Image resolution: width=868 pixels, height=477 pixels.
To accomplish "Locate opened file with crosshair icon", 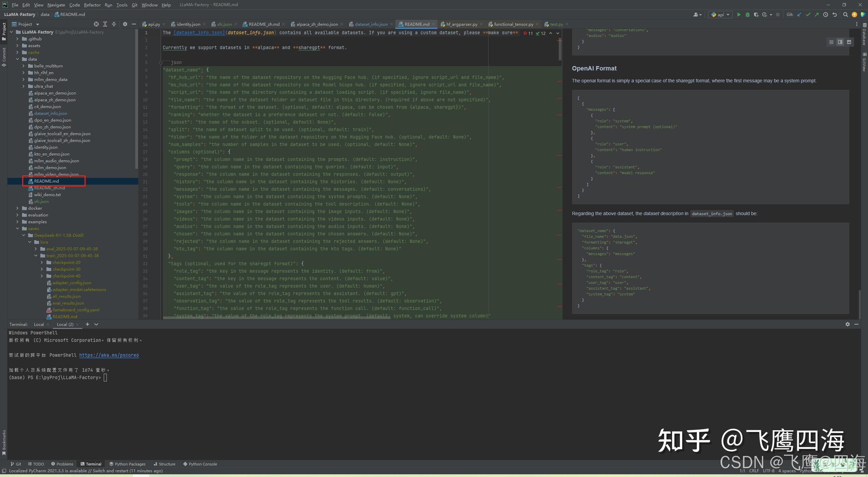I will pos(96,24).
